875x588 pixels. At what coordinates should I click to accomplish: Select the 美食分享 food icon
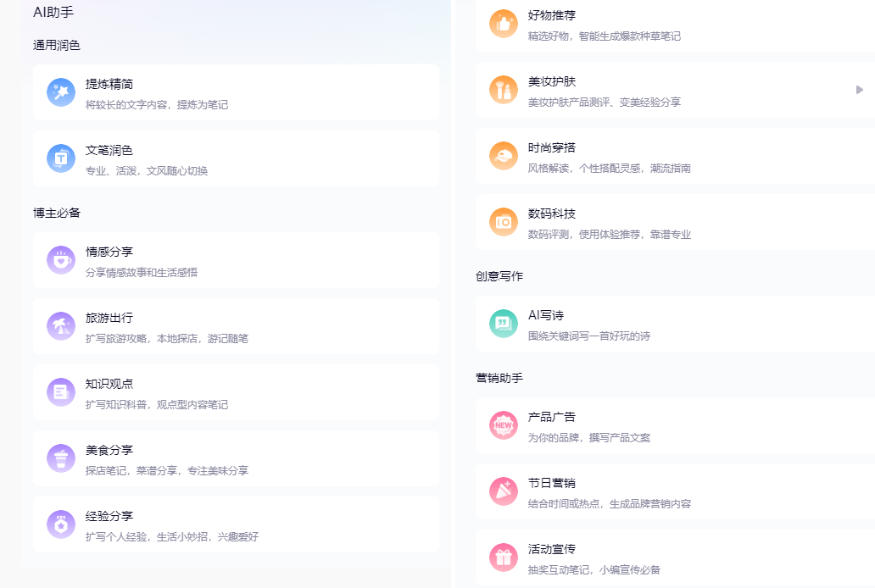[x=60, y=458]
